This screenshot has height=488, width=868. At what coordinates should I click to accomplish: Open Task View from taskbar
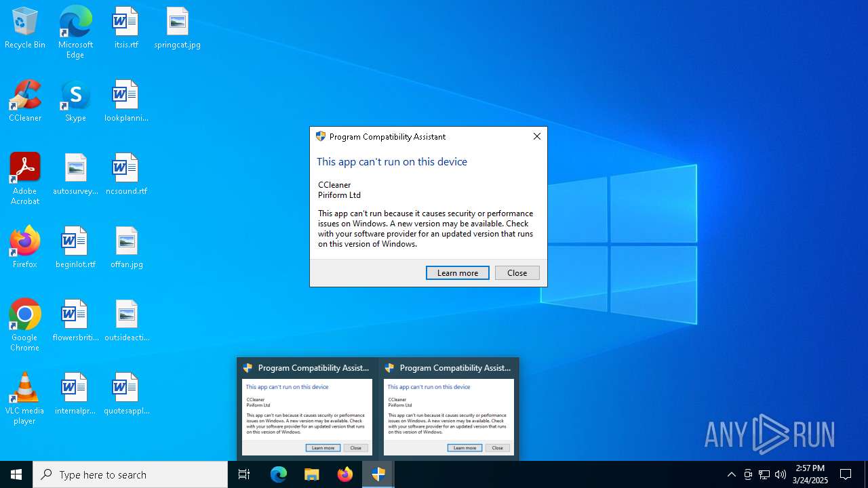[x=244, y=474]
